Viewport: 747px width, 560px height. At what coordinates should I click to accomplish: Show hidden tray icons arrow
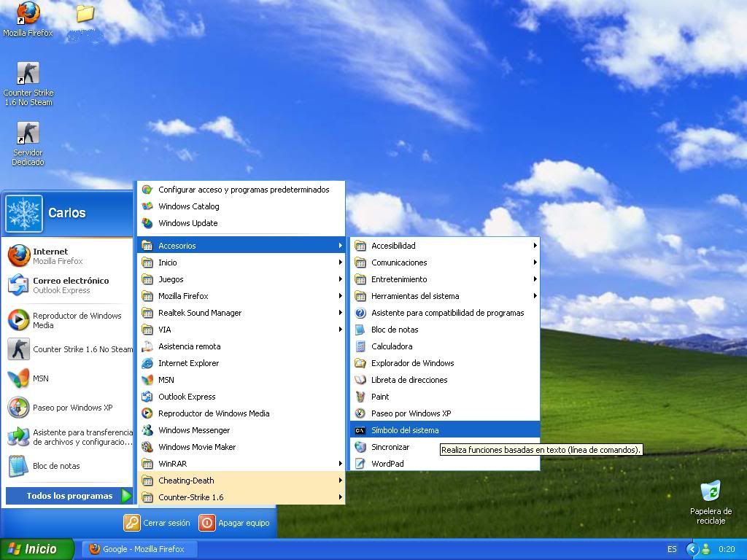pos(692,549)
